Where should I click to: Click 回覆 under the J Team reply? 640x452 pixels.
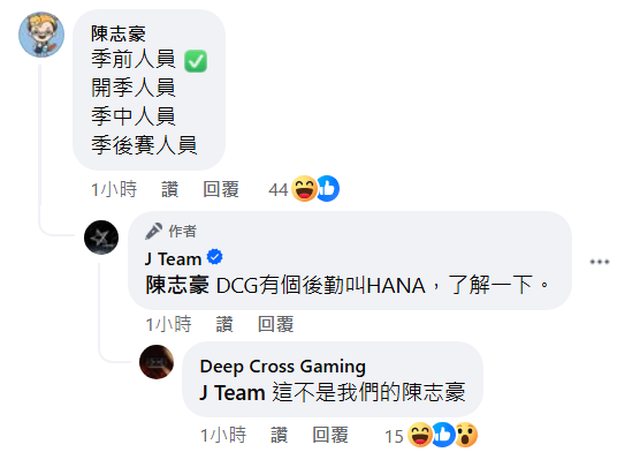pos(276,325)
